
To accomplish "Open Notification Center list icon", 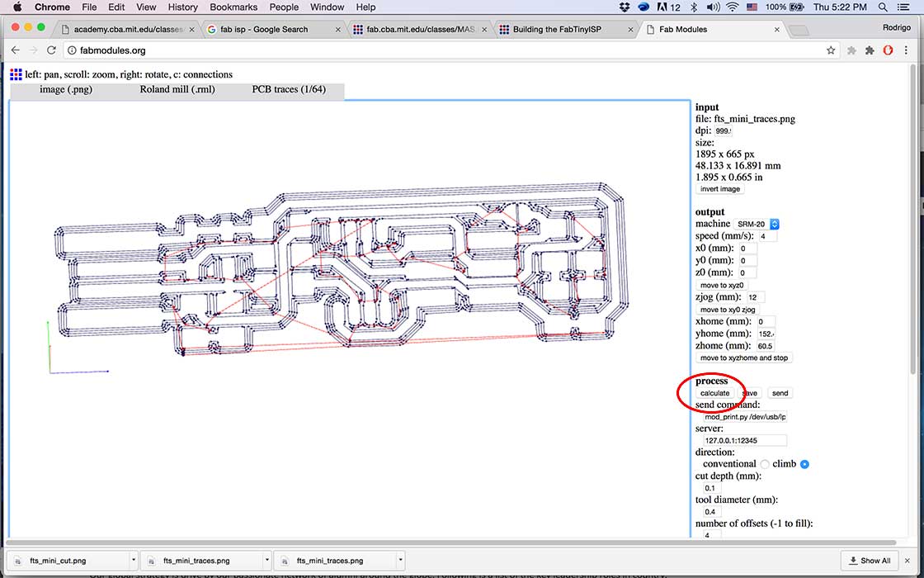I will tap(903, 7).
